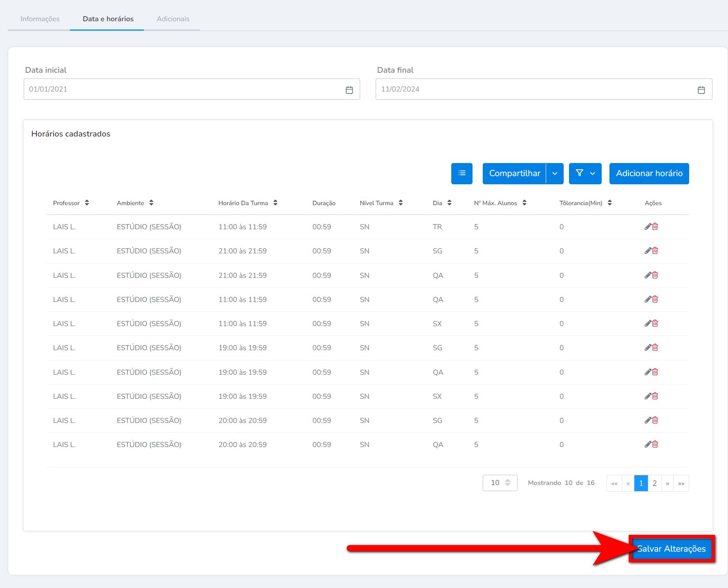Sort the table by Dia column

[449, 203]
